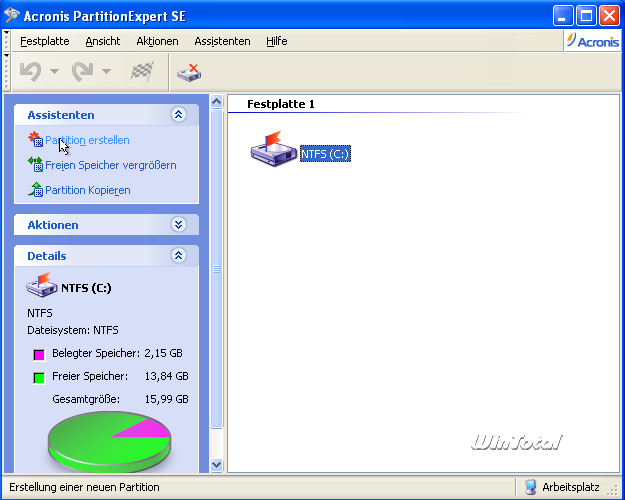
Task: Click the sidebar scroll up arrow
Action: [x=216, y=102]
